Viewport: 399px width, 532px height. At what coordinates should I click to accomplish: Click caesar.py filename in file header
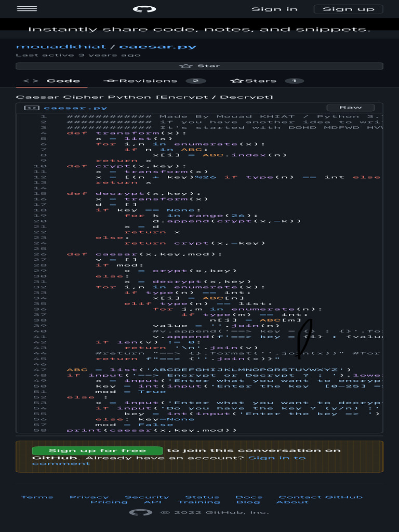point(75,108)
